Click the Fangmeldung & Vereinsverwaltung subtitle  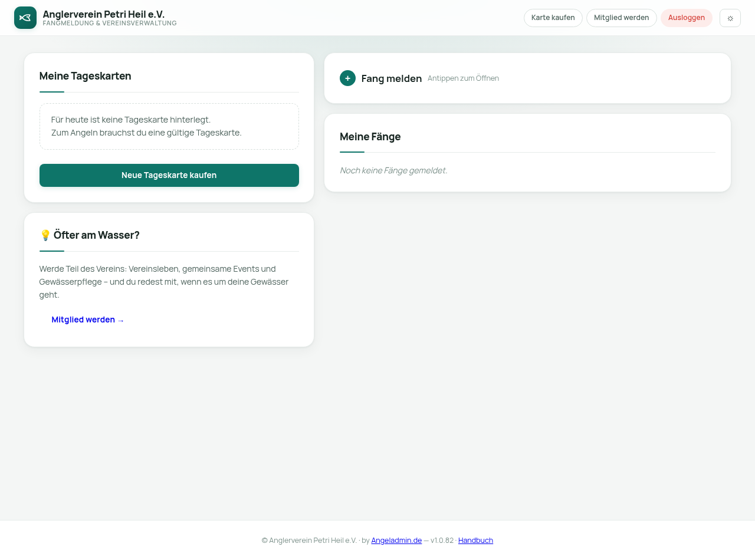[110, 24]
